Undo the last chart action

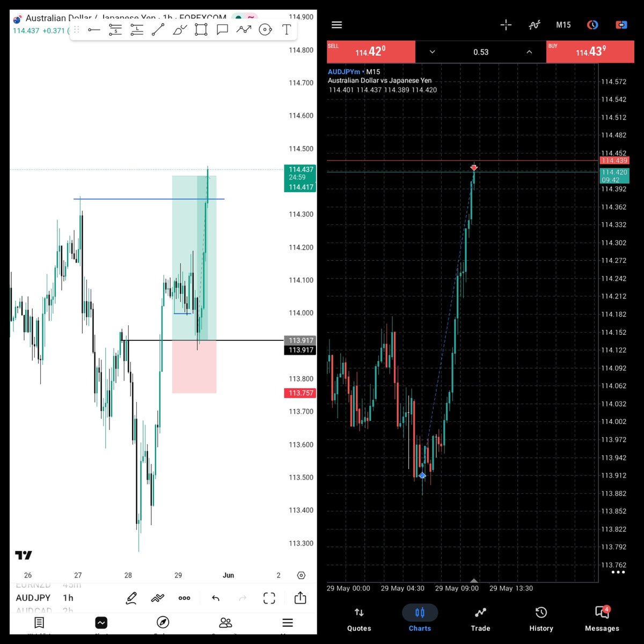tap(216, 598)
